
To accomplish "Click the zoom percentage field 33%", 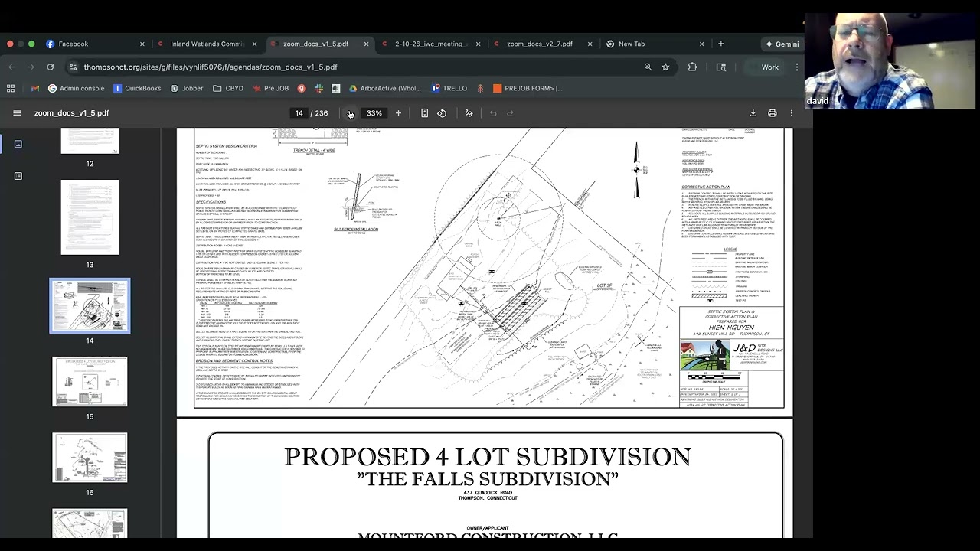I will pos(374,113).
